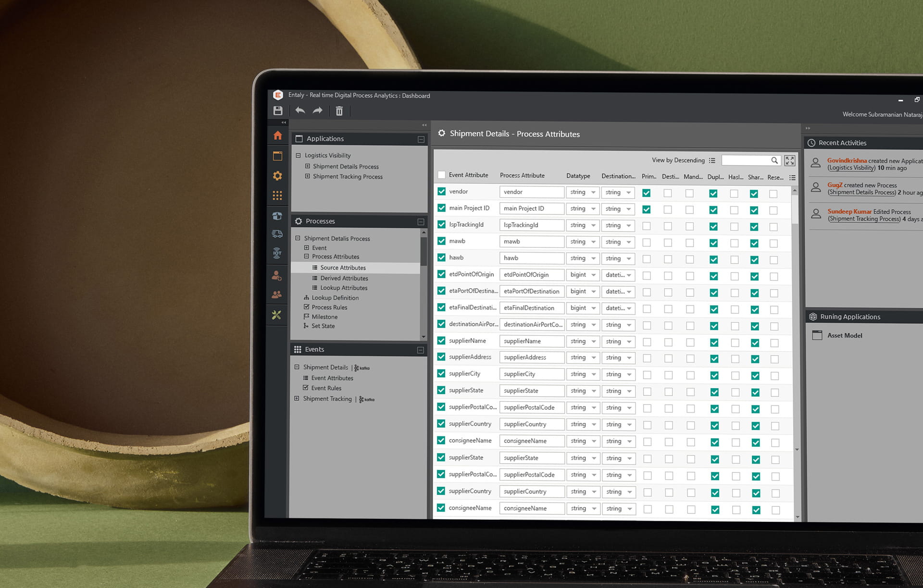The height and width of the screenshot is (588, 923).
Task: Open the etaPortOfDestination destination datatype dropdown
Action: 618,292
